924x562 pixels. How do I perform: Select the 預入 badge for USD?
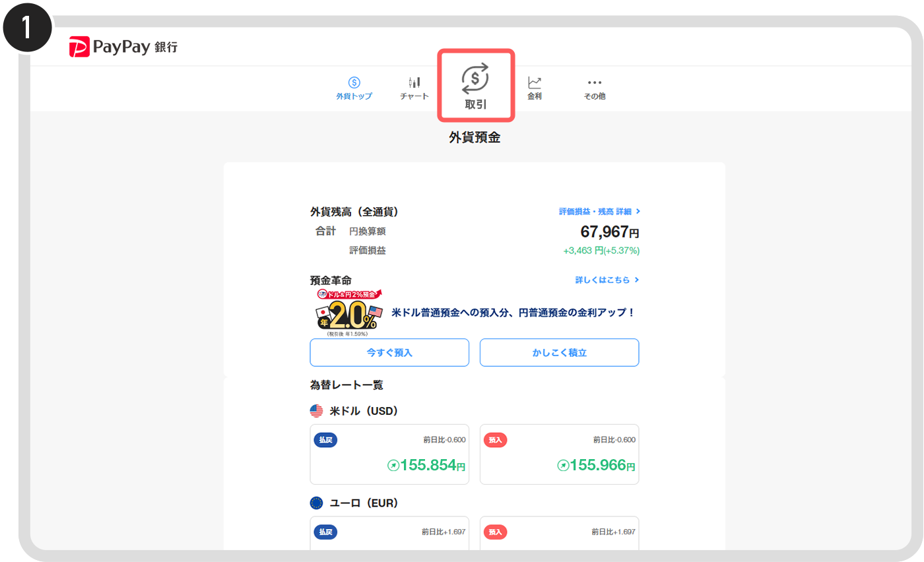tap(495, 439)
